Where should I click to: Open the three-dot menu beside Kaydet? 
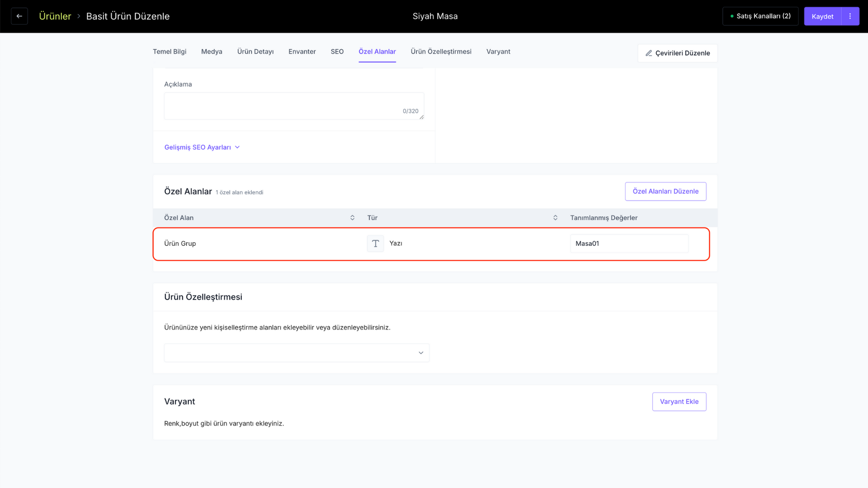[x=850, y=16]
